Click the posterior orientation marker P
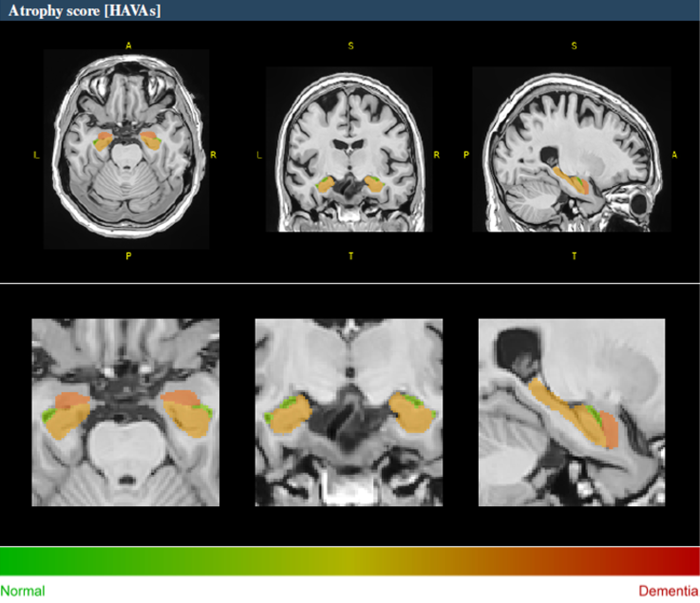The height and width of the screenshot is (603, 700). pyautogui.click(x=128, y=256)
